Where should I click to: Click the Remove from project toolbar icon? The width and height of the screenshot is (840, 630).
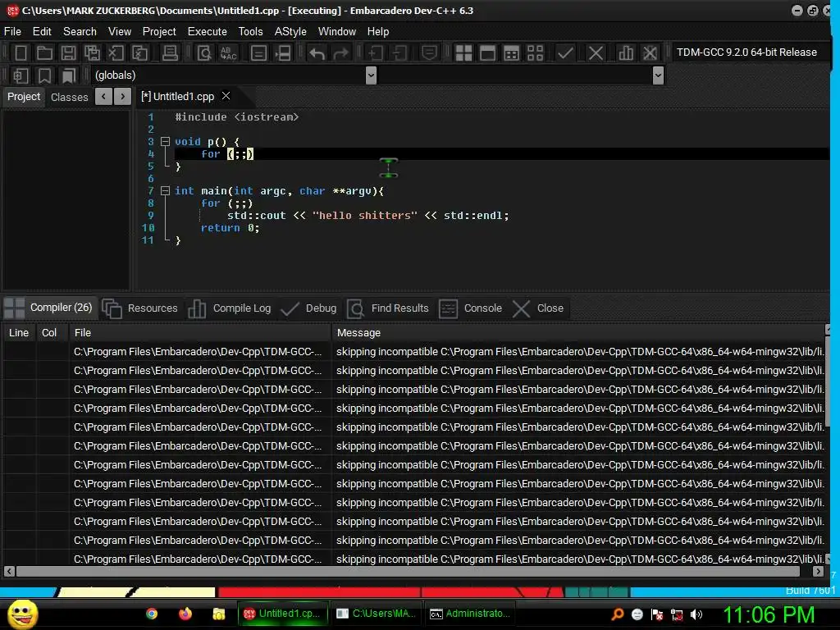click(x=399, y=52)
